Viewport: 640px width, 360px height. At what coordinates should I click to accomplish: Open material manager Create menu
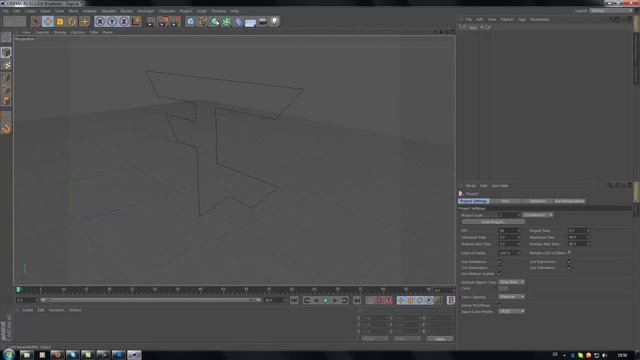click(27, 310)
